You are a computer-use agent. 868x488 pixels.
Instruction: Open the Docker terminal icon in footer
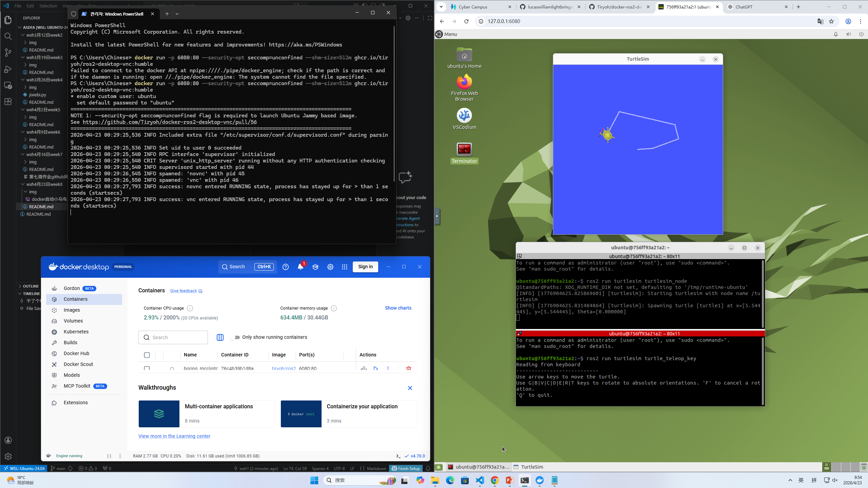click(398, 456)
